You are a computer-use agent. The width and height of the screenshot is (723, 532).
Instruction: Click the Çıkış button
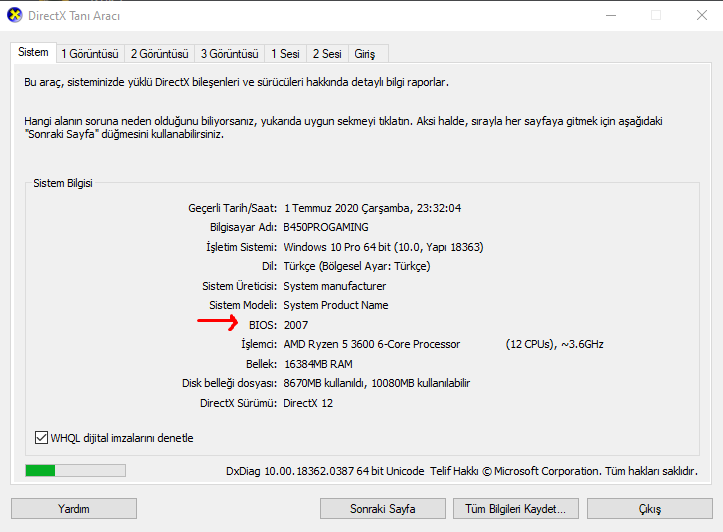tap(650, 508)
